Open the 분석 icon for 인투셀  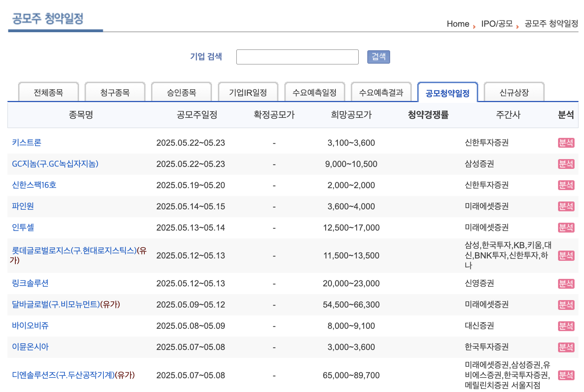click(x=566, y=227)
